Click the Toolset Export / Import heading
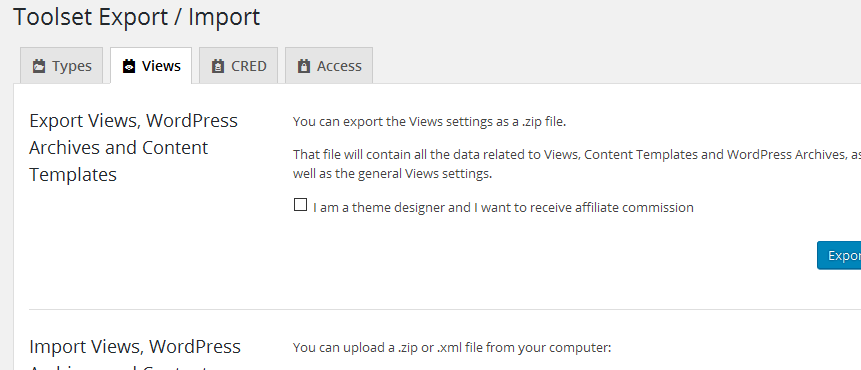Viewport: 861px width, 370px height. click(x=136, y=17)
